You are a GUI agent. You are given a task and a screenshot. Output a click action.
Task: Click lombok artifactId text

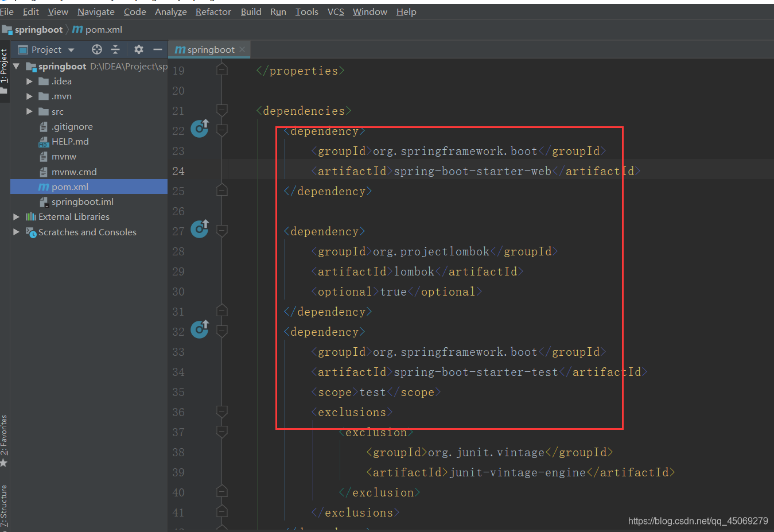pyautogui.click(x=414, y=271)
